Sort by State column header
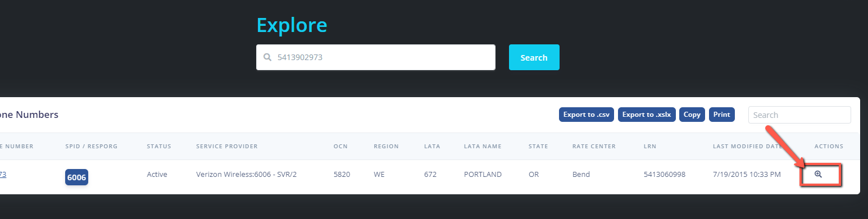 point(539,146)
